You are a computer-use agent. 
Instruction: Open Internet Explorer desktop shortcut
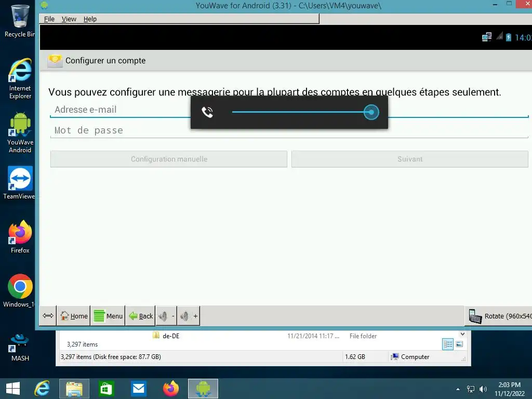20,79
